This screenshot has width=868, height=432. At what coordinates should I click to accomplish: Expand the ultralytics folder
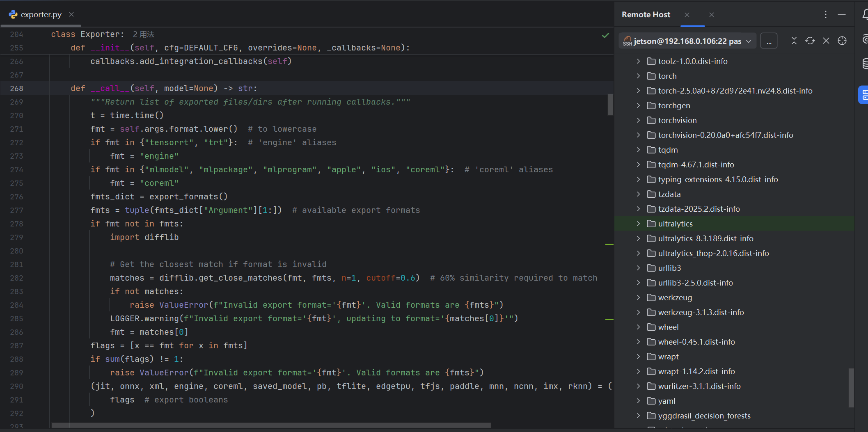pos(638,224)
